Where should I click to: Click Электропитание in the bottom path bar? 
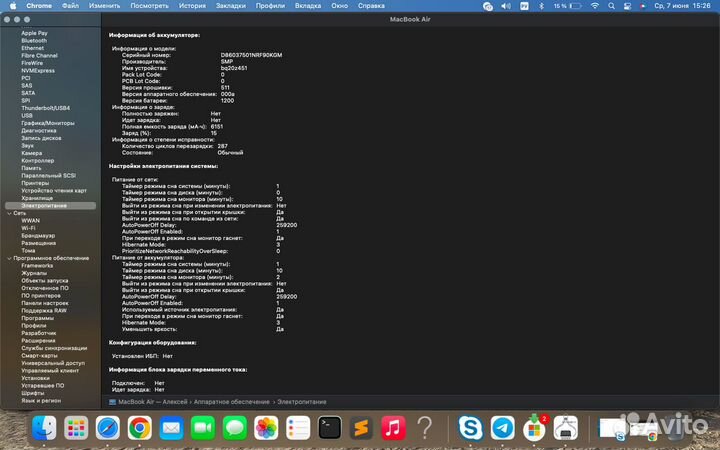click(302, 402)
